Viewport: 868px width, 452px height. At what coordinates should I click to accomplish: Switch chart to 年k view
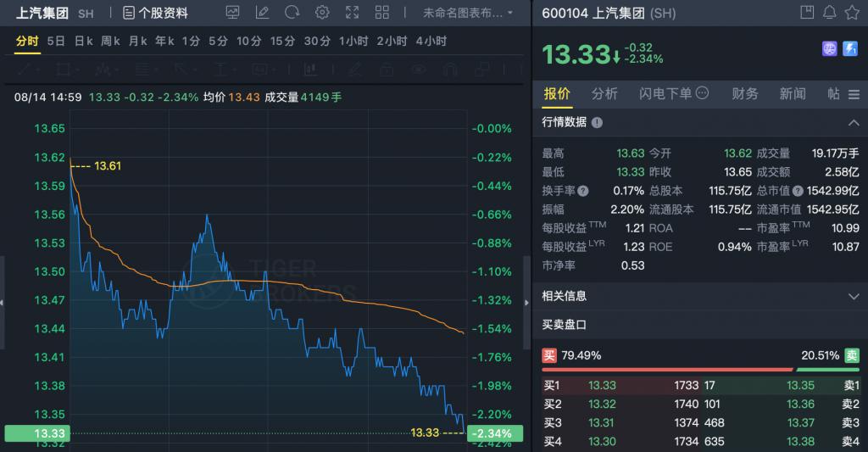[164, 41]
